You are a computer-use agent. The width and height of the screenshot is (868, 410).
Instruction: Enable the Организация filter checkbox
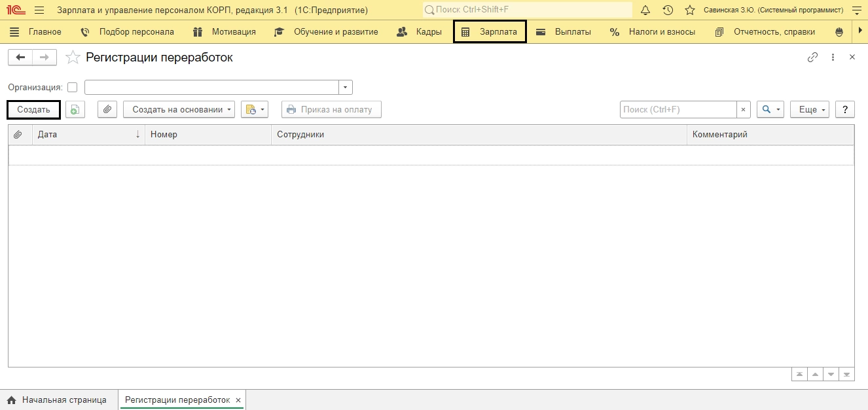pyautogui.click(x=72, y=88)
